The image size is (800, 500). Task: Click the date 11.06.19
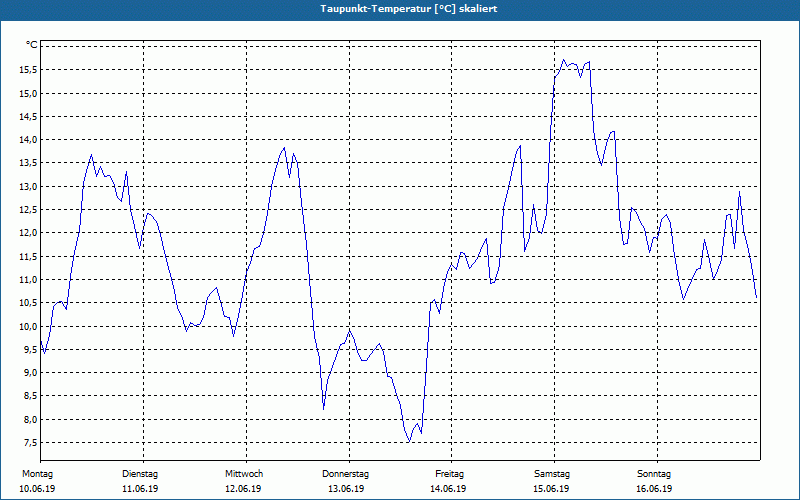click(x=140, y=489)
